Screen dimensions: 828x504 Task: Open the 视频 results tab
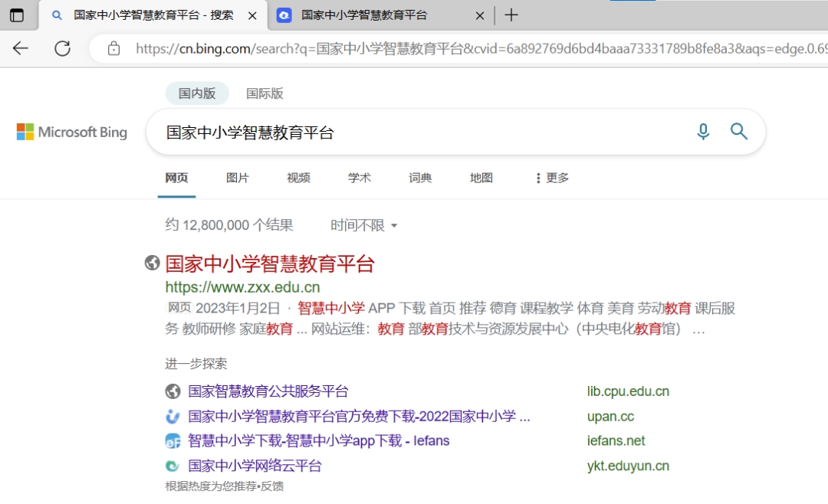coord(298,178)
